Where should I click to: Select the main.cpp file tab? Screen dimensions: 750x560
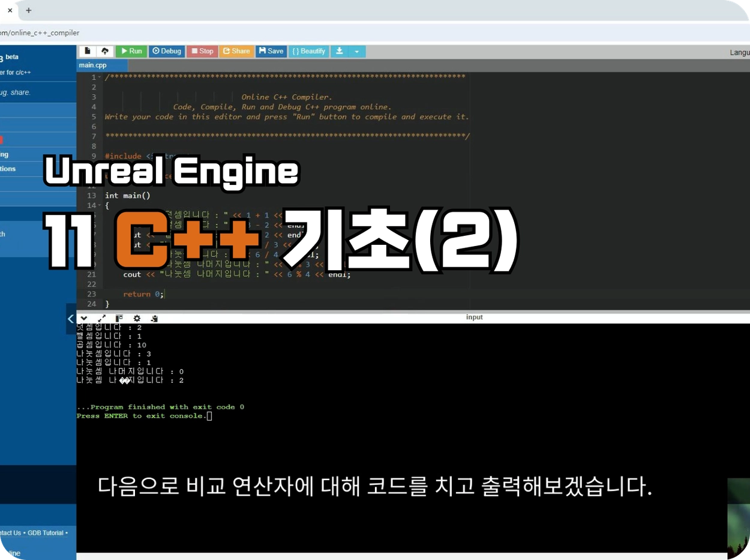point(93,65)
